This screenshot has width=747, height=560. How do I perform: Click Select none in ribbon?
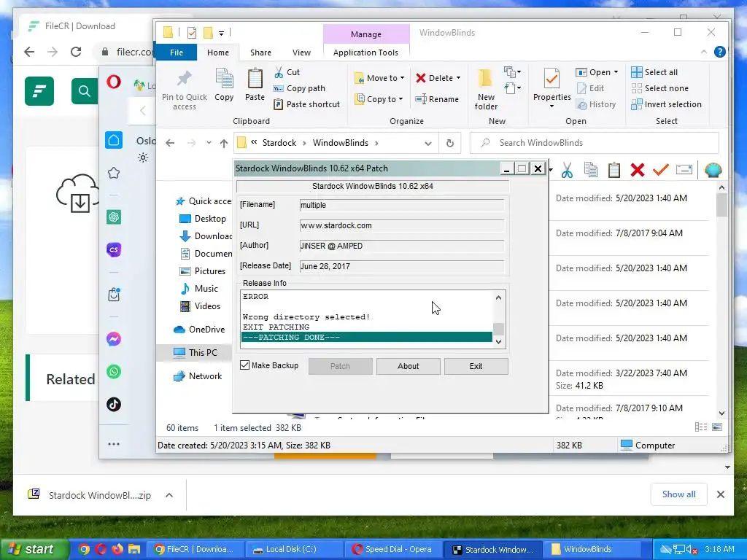[x=659, y=88]
